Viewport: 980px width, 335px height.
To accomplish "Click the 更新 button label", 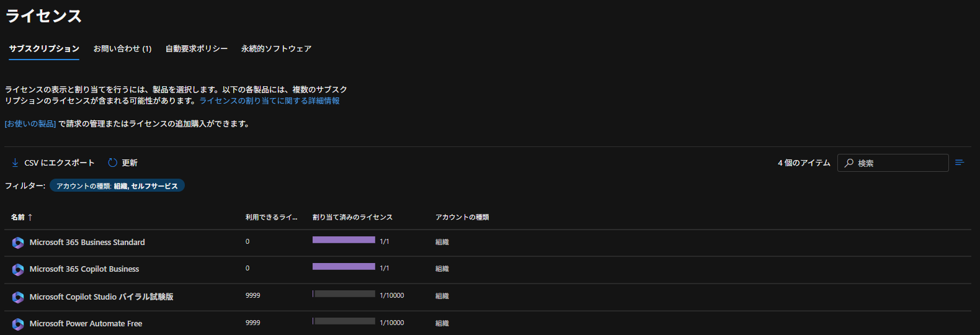I will (x=130, y=163).
